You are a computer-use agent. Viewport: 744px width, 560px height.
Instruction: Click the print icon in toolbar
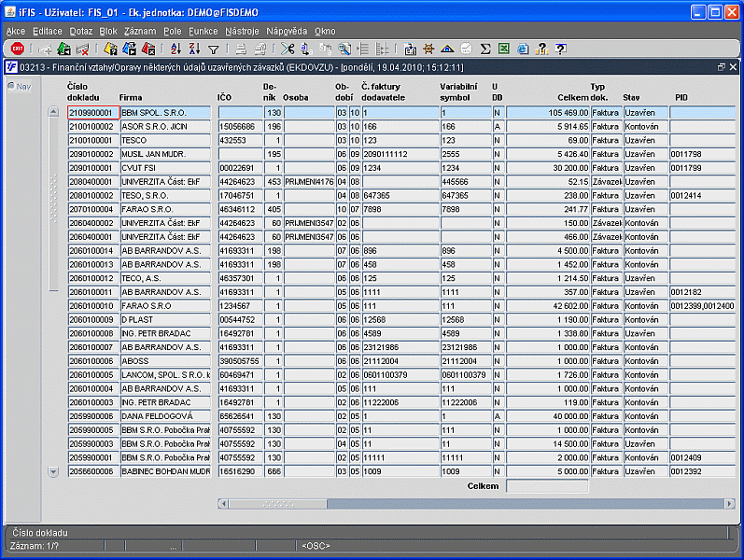coord(240,49)
